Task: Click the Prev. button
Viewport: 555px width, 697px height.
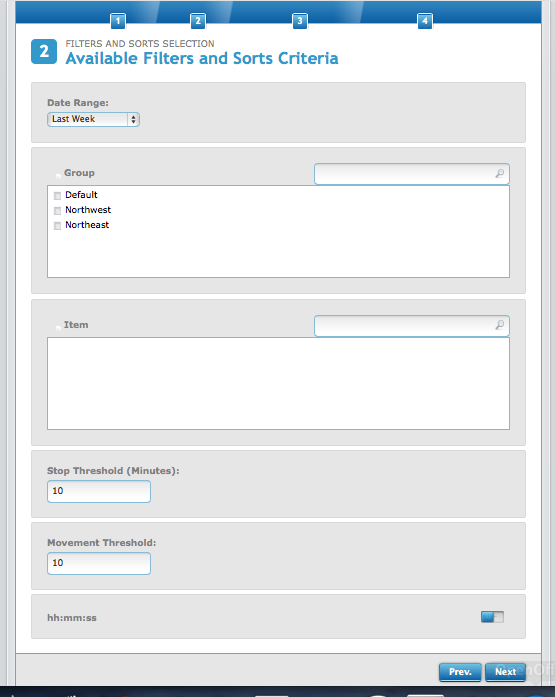Action: pos(460,672)
